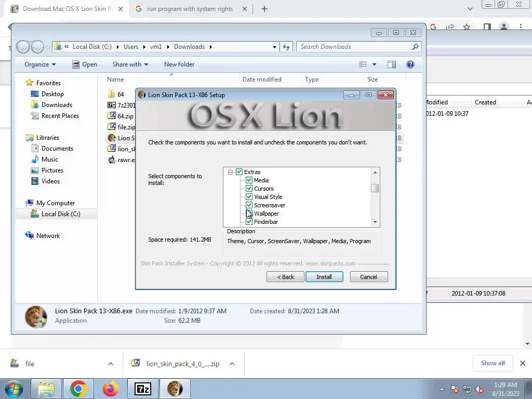Open Videos library

click(x=50, y=181)
